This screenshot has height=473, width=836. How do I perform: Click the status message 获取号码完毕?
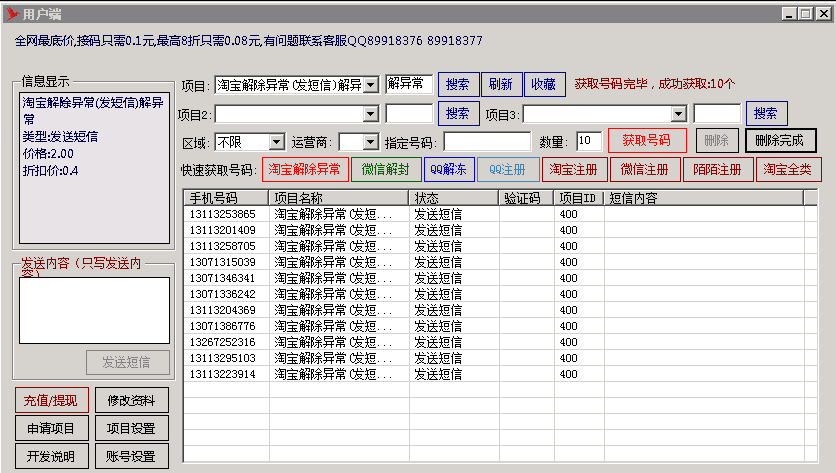(x=655, y=84)
